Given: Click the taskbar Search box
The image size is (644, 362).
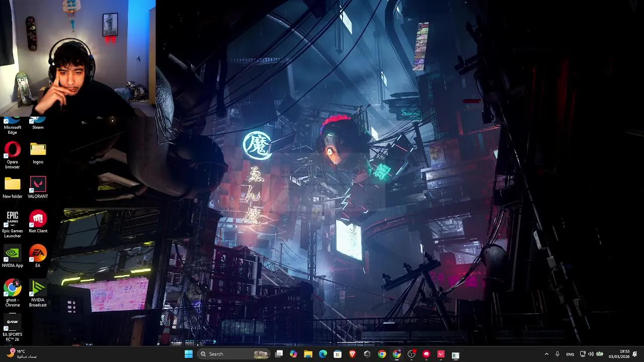Looking at the screenshot, I should click(234, 354).
